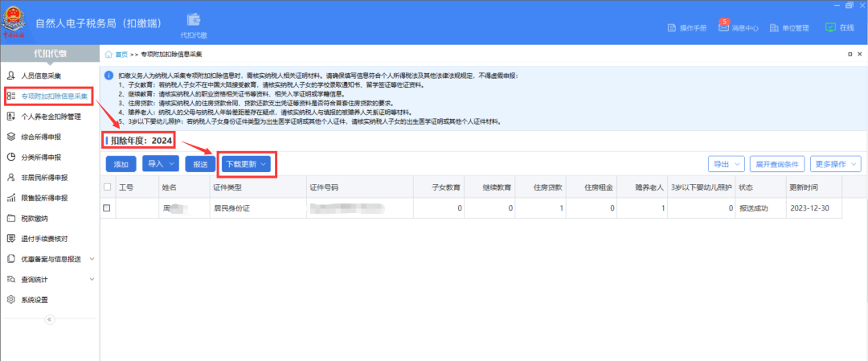
Task: Collapse the left sidebar with arrow handle
Action: click(48, 319)
